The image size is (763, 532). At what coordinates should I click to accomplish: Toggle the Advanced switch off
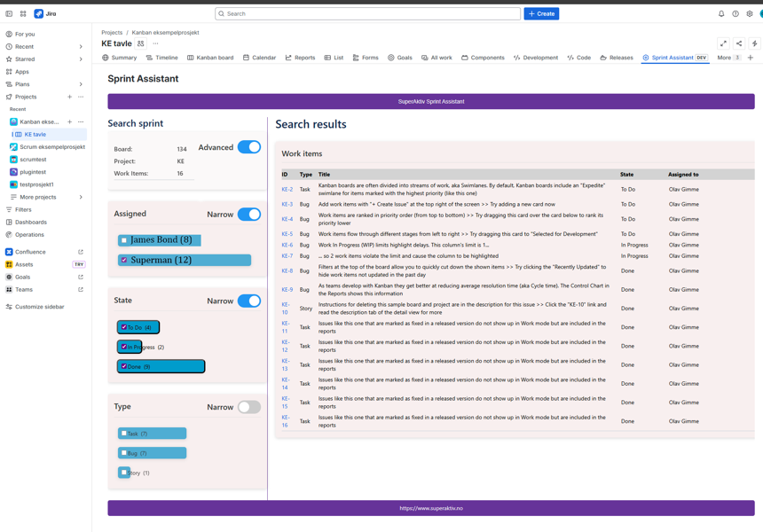tap(249, 147)
